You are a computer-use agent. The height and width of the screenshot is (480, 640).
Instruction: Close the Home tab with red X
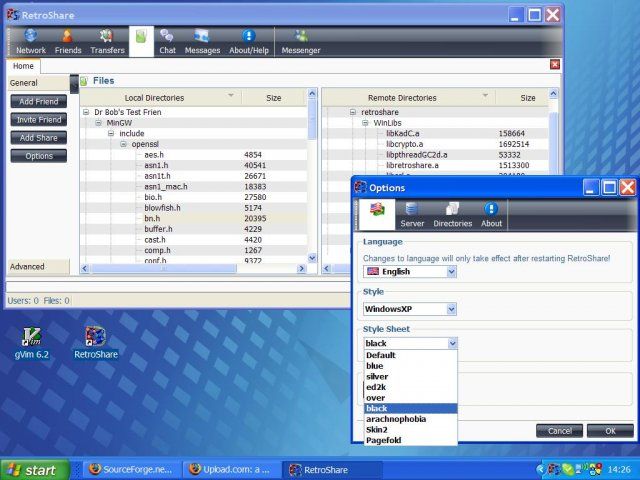click(x=555, y=64)
